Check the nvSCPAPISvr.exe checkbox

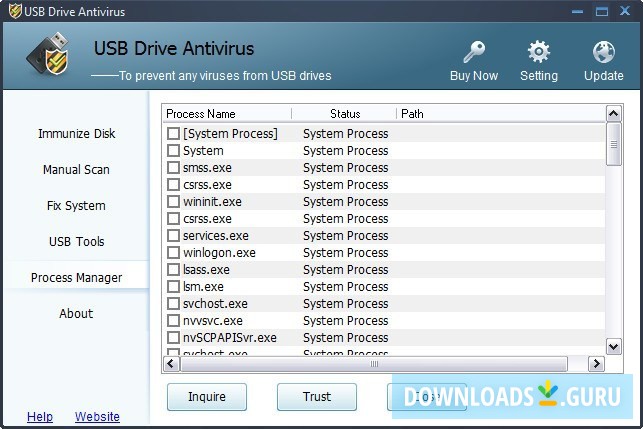point(173,338)
